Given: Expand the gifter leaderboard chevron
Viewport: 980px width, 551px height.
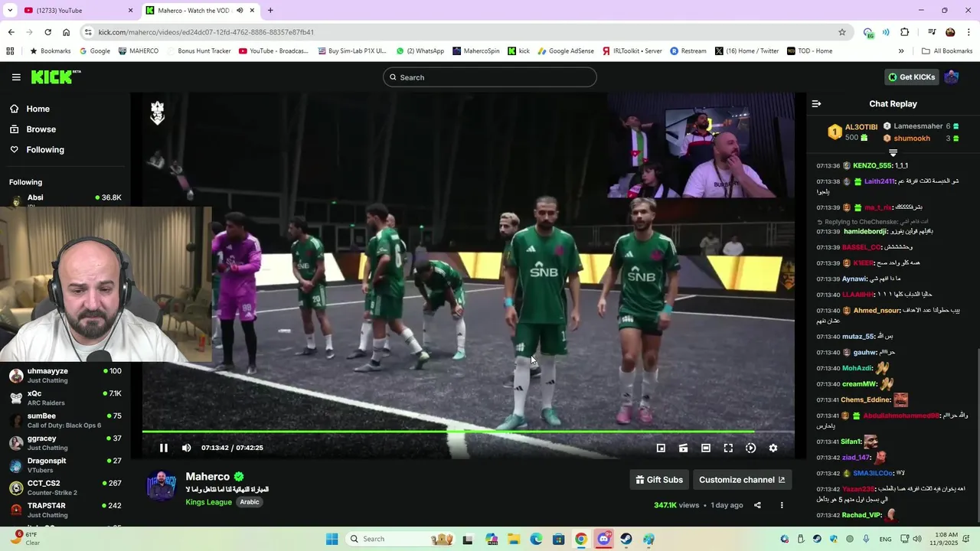Looking at the screenshot, I should 893,153.
